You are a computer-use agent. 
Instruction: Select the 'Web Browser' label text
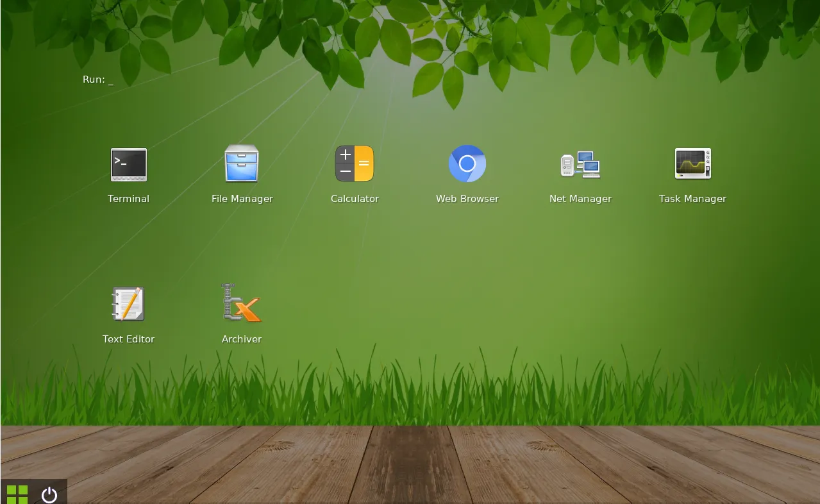[467, 199]
